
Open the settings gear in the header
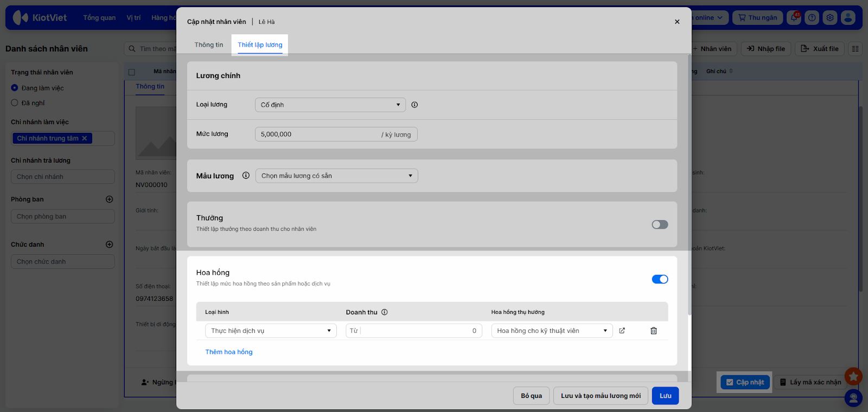[x=830, y=17]
